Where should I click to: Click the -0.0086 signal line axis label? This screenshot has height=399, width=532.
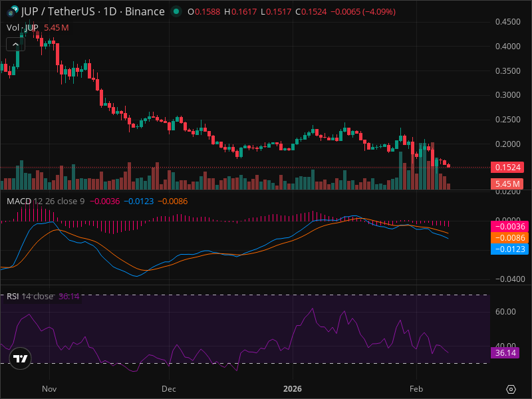(x=509, y=238)
